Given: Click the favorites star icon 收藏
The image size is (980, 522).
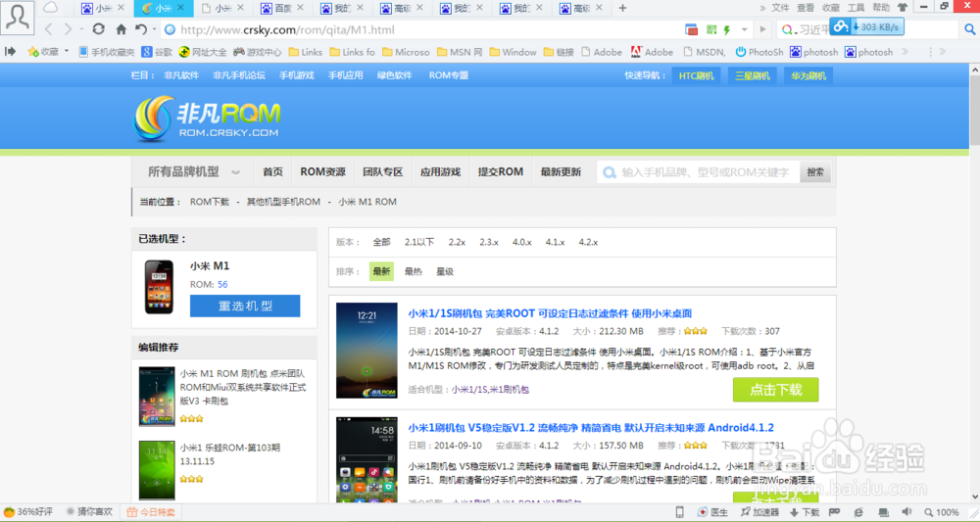Looking at the screenshot, I should pyautogui.click(x=42, y=52).
